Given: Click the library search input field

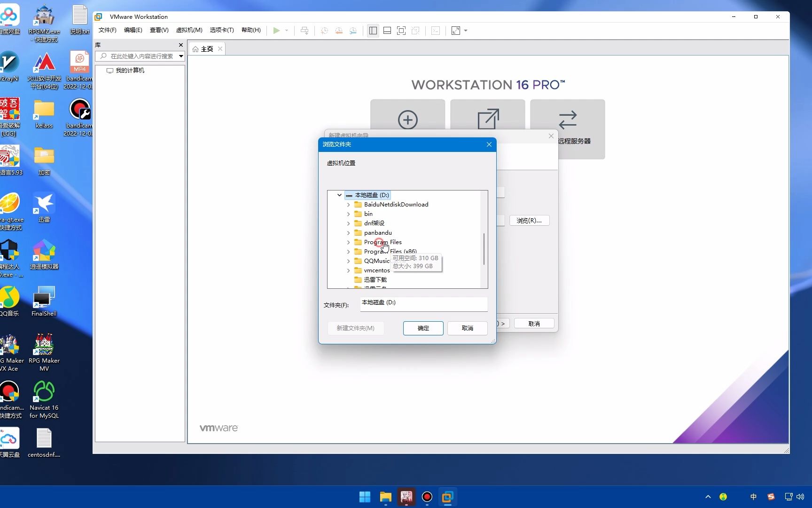Looking at the screenshot, I should [x=141, y=56].
